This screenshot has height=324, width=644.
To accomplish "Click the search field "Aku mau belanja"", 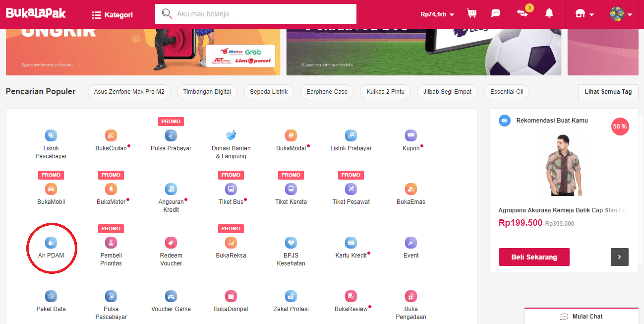I will coord(256,14).
